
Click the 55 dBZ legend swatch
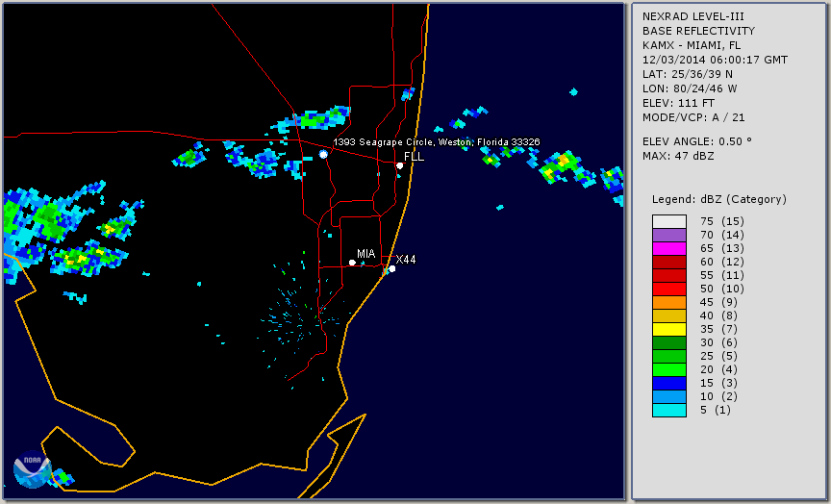[669, 275]
